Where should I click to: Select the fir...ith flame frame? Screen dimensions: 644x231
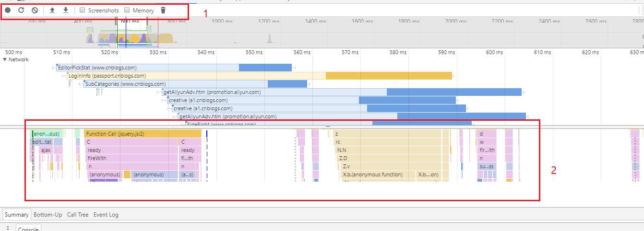(x=488, y=150)
